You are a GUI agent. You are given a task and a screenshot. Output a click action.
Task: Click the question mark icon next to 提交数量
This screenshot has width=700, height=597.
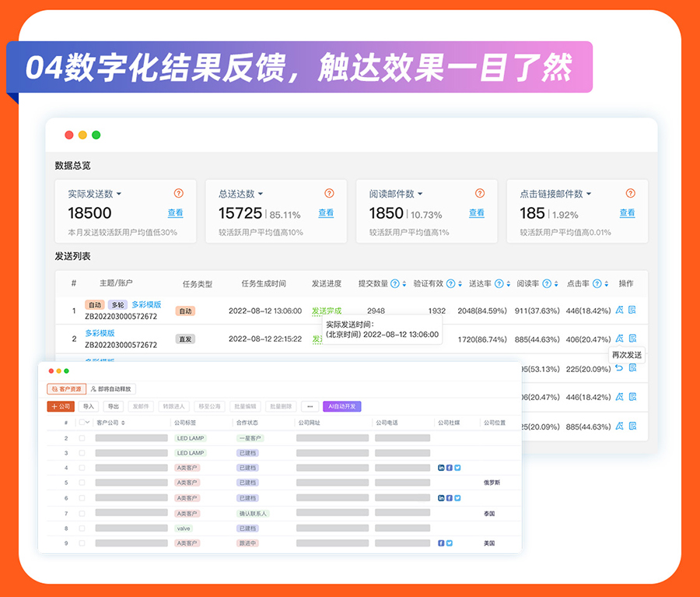(x=394, y=284)
